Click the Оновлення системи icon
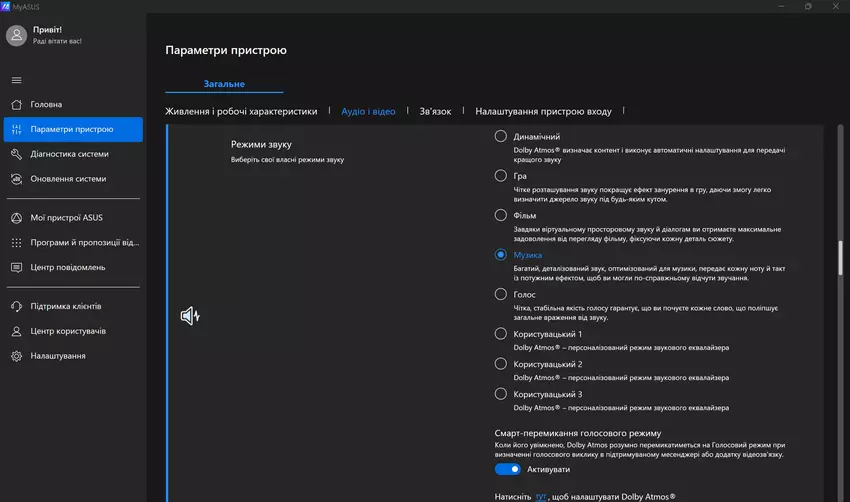 point(16,179)
